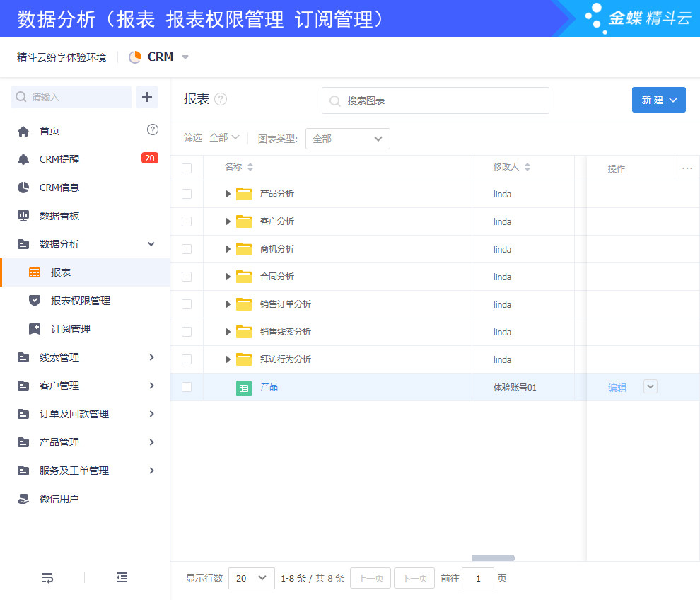The image size is (700, 600).
Task: Check the 拜访行为分析 row checkbox
Action: 187,359
